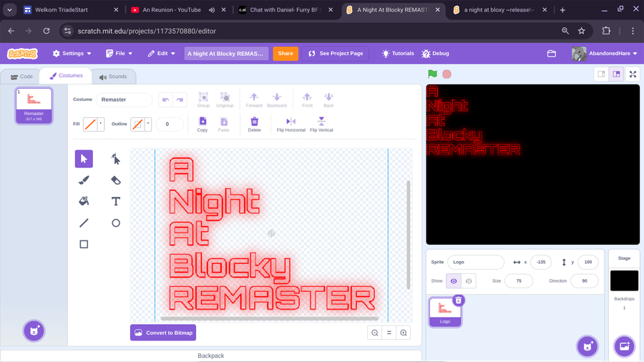Open the Choose a Backdrop button
Screen dimensions: 644x362
click(624, 346)
